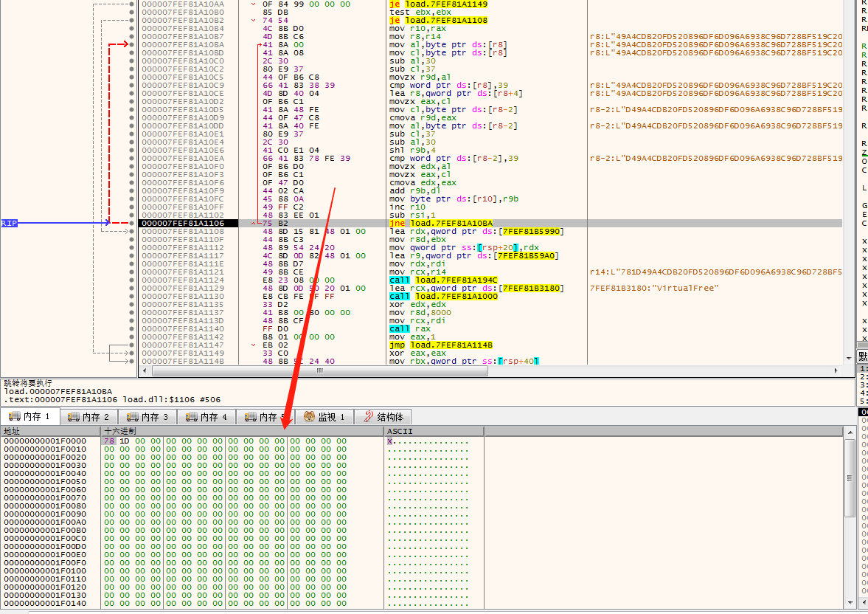
Task: Click disassembly vertical scrollbar down arrow
Action: click(x=849, y=359)
